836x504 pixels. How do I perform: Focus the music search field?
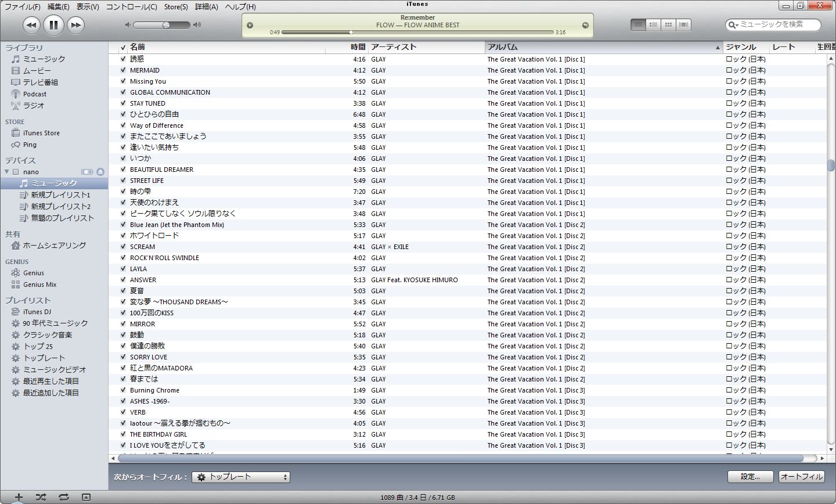(773, 24)
